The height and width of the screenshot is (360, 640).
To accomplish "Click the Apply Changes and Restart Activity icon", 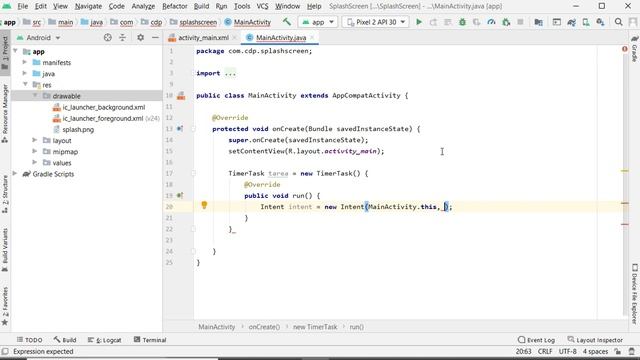I will pos(433,22).
